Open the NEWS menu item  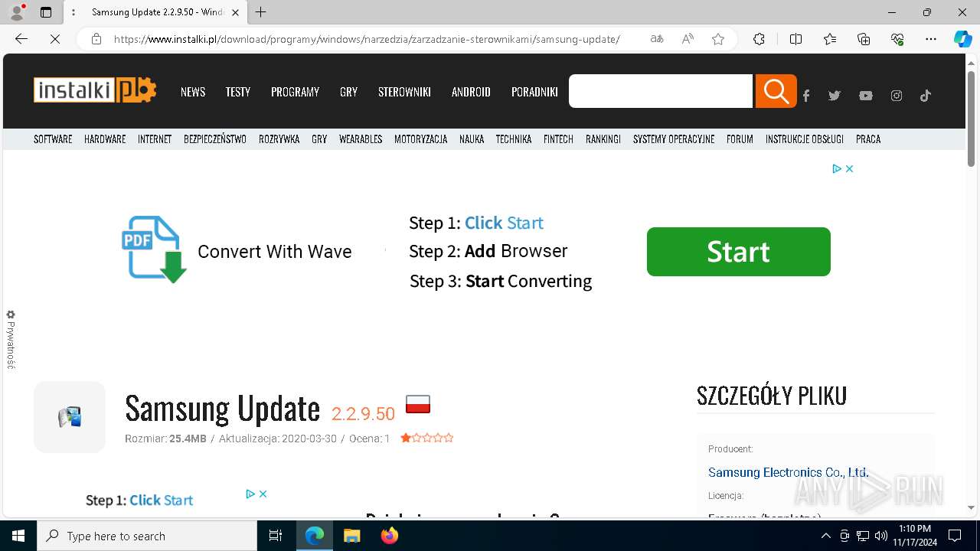click(x=193, y=92)
